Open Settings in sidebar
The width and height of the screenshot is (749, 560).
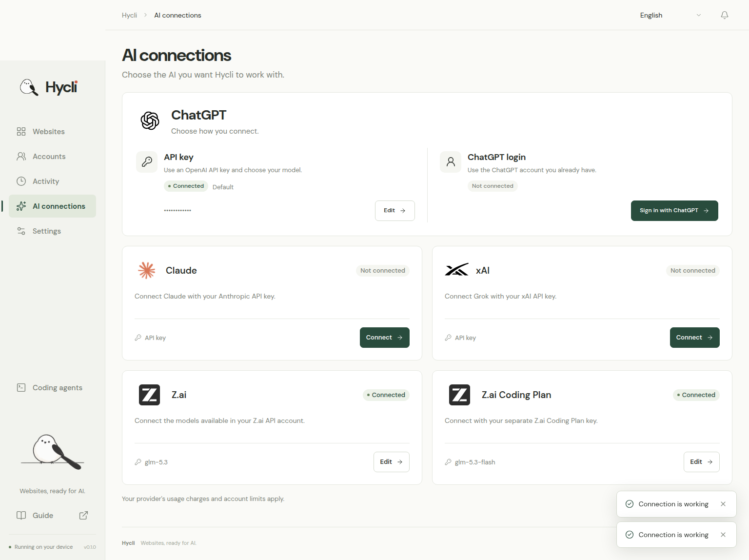[x=53, y=231]
